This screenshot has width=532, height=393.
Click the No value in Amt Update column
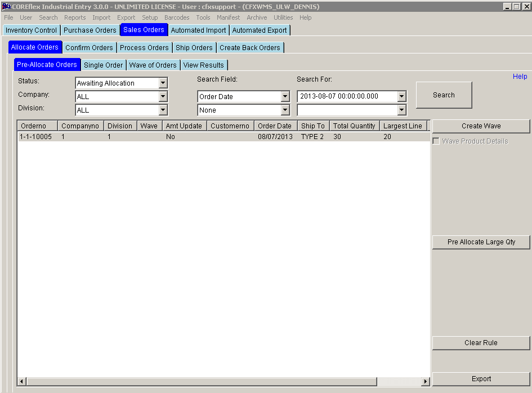coord(171,137)
